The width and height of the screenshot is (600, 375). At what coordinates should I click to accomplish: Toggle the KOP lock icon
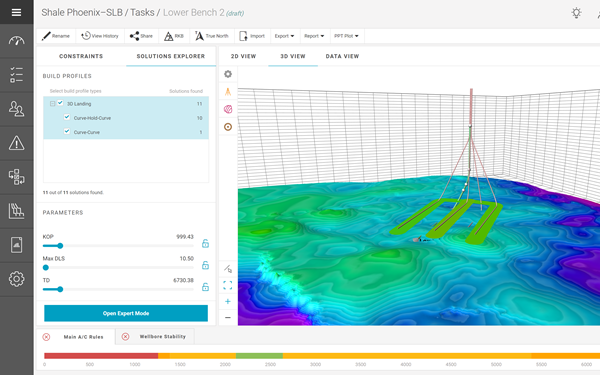pyautogui.click(x=205, y=243)
